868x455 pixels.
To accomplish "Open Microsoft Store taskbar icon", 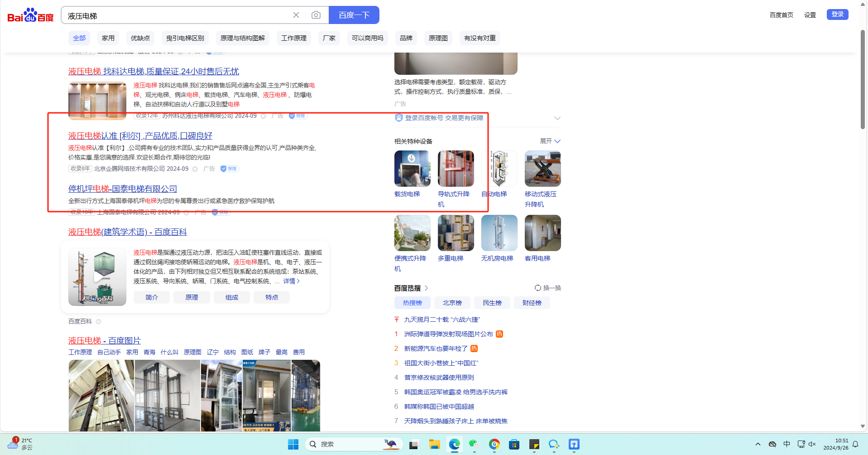I will pyautogui.click(x=514, y=444).
